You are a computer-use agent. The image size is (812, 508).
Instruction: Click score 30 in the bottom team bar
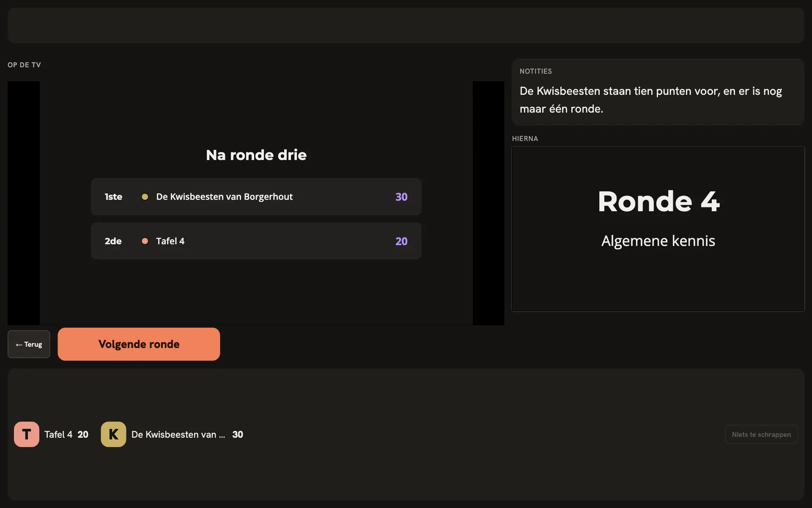238,434
